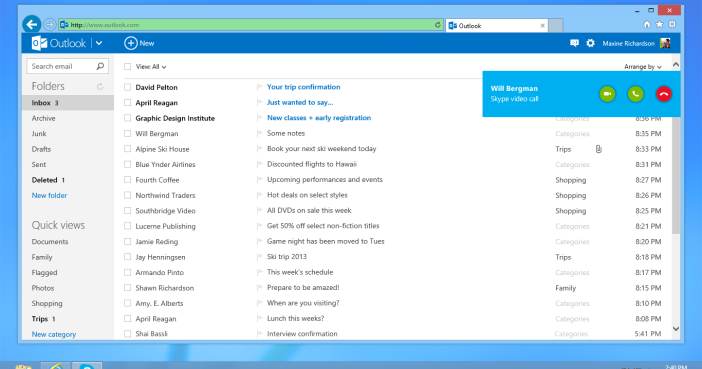This screenshot has height=369, width=702.
Task: Close the Outlook browser tab
Action: coord(542,26)
